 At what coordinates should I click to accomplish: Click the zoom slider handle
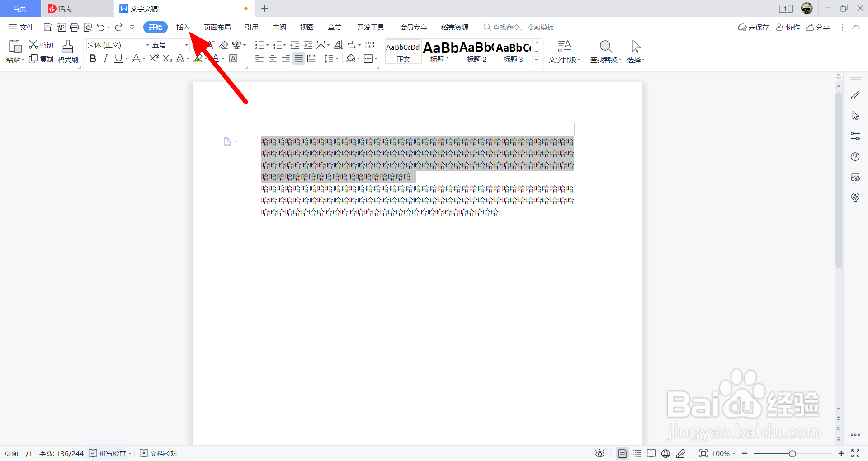[792, 453]
